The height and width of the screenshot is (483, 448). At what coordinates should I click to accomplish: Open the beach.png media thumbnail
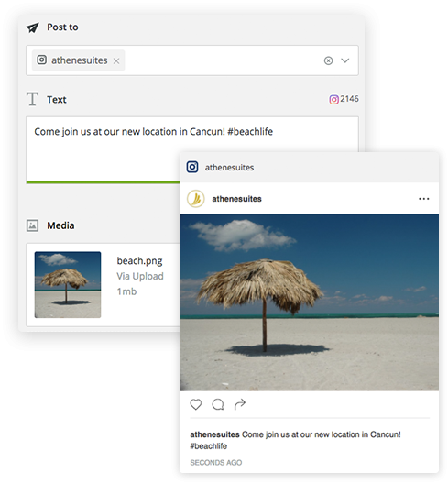68,285
